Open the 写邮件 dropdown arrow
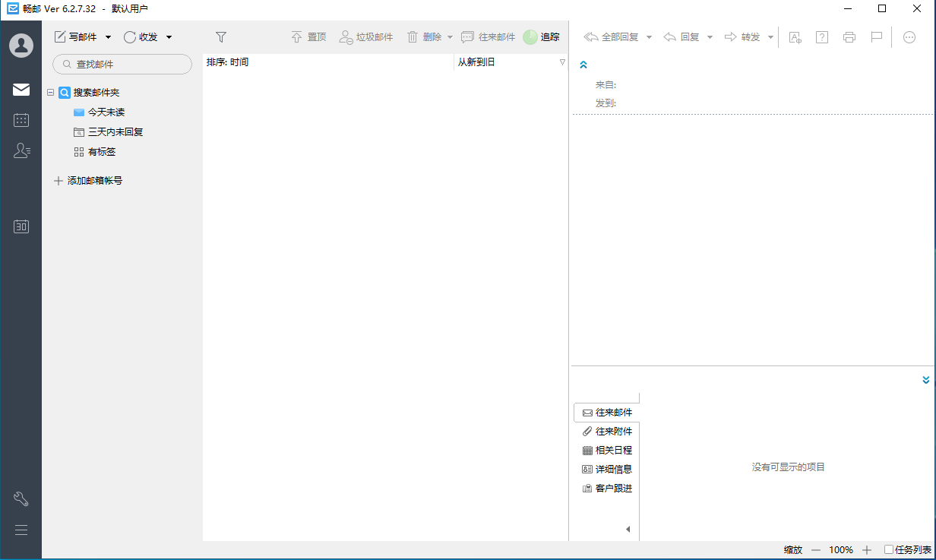The image size is (936, 560). pos(108,36)
